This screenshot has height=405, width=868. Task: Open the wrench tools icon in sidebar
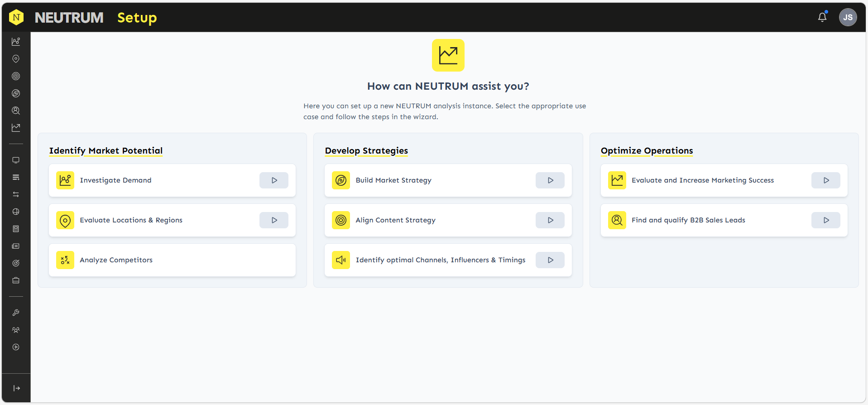point(16,313)
